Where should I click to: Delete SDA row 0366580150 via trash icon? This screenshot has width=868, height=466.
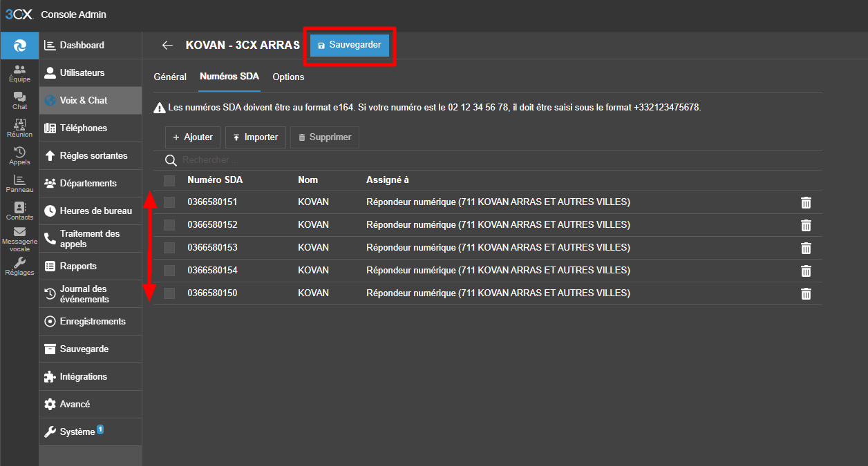point(806,293)
